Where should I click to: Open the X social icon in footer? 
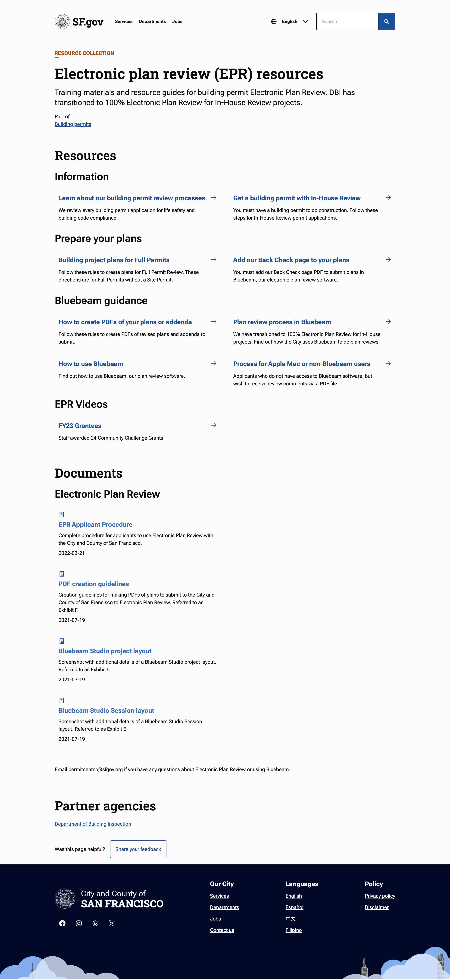click(112, 923)
